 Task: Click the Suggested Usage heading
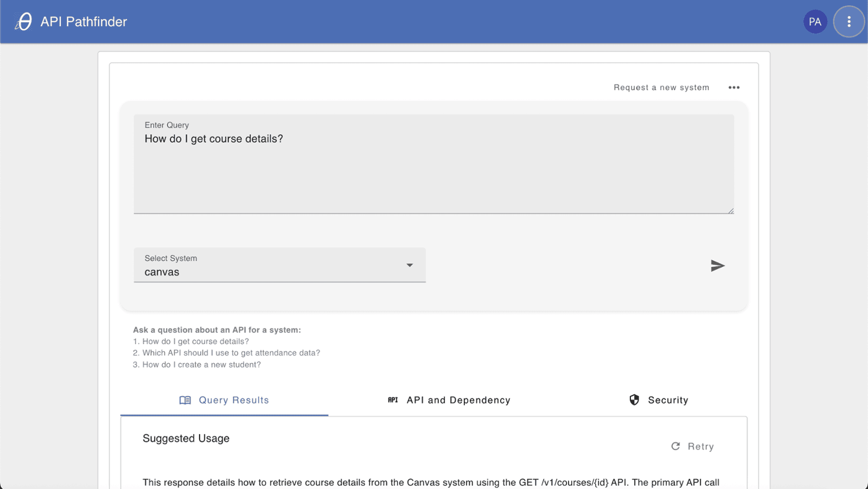tap(186, 439)
